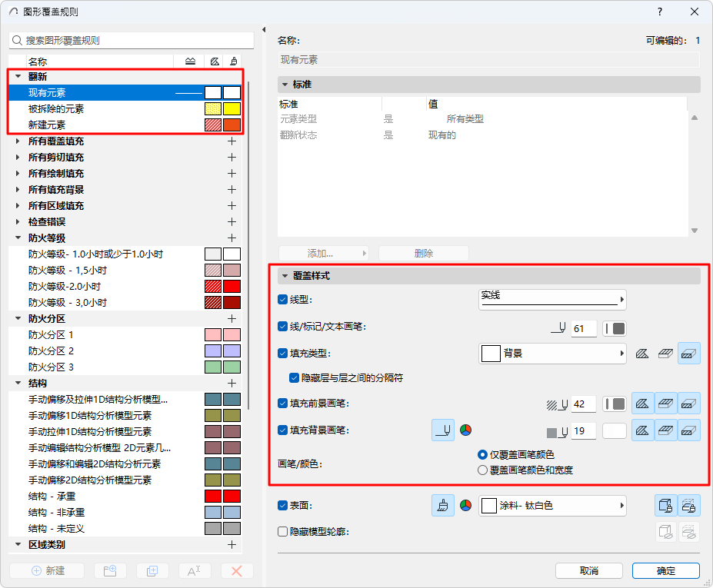Toggle cover fill icon in 填充前景画笔 row
Image resolution: width=713 pixels, height=588 pixels.
(x=666, y=404)
